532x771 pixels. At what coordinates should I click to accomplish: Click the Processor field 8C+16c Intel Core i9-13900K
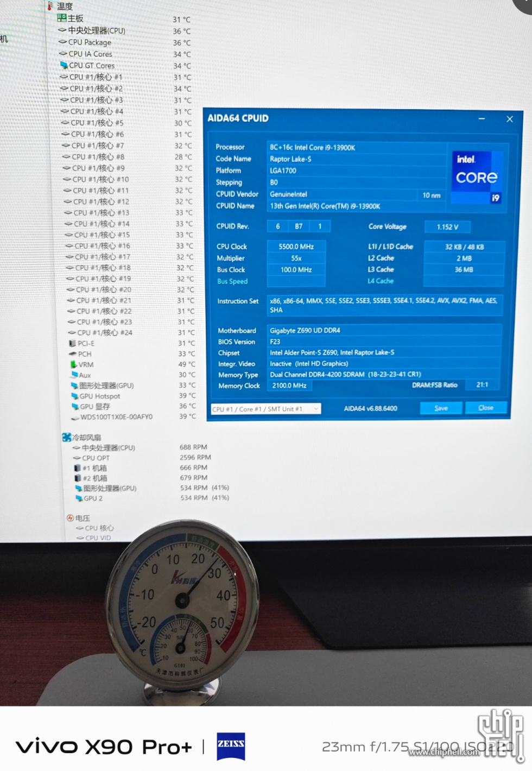coord(356,148)
